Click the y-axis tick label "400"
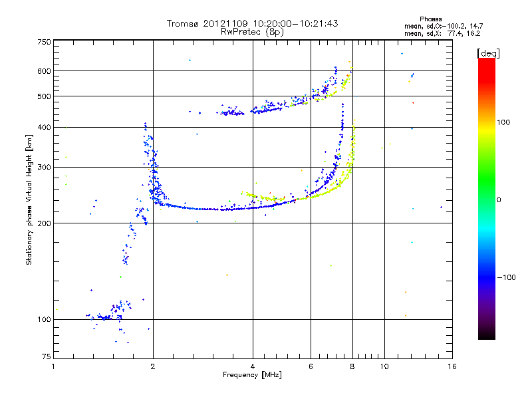 44,127
